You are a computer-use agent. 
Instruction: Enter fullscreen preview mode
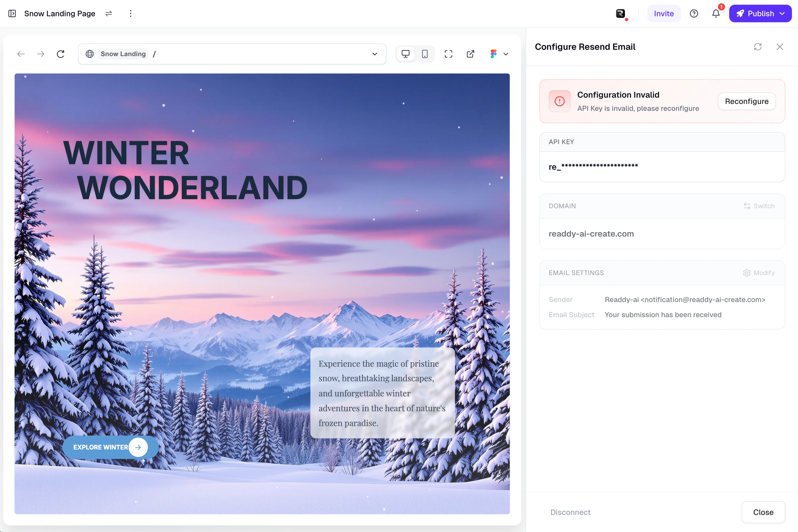[x=448, y=54]
